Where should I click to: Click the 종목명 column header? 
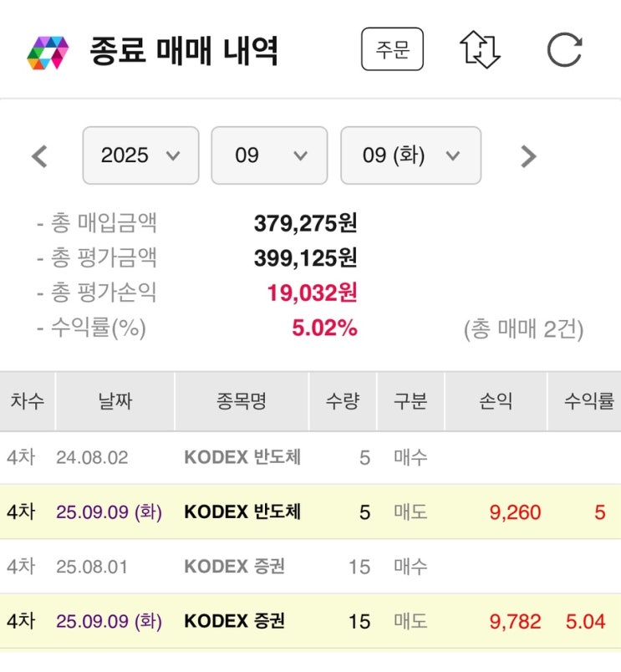tap(241, 401)
